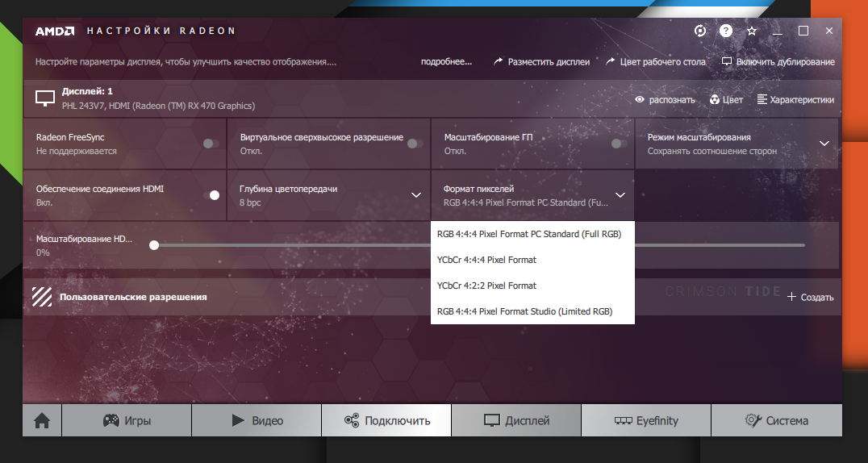Click the monitor icon beside Дисплей: 1
868x463 pixels.
(x=45, y=98)
